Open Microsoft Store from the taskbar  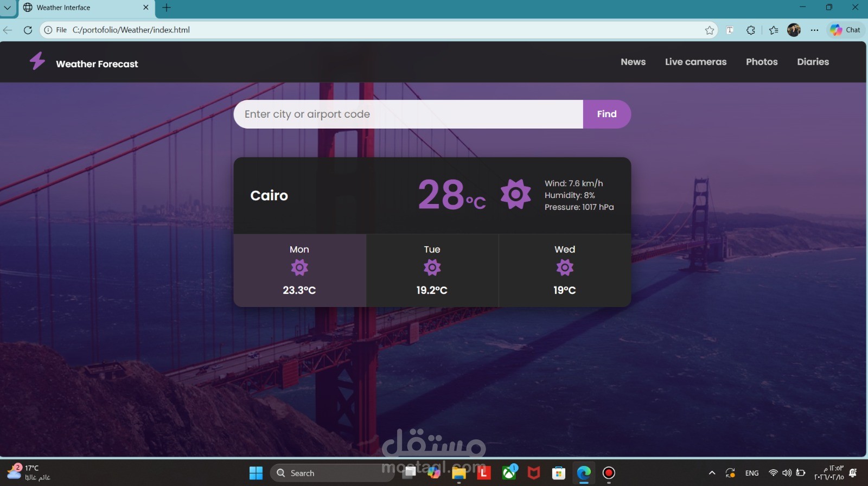pos(559,473)
